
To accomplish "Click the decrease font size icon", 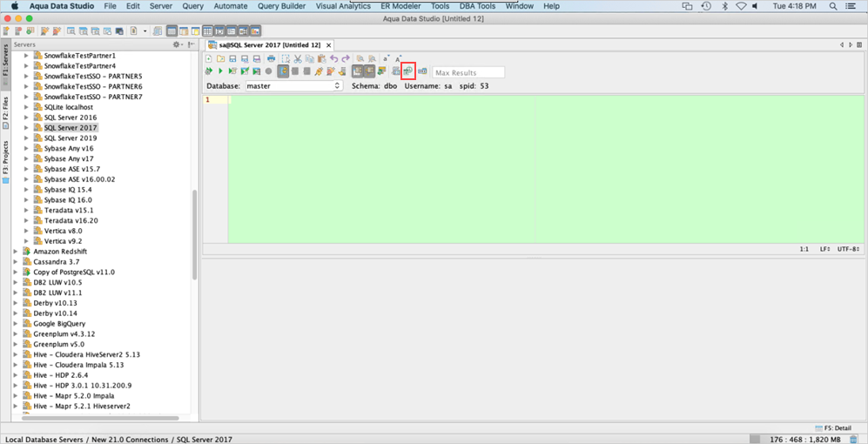I will 387,58.
